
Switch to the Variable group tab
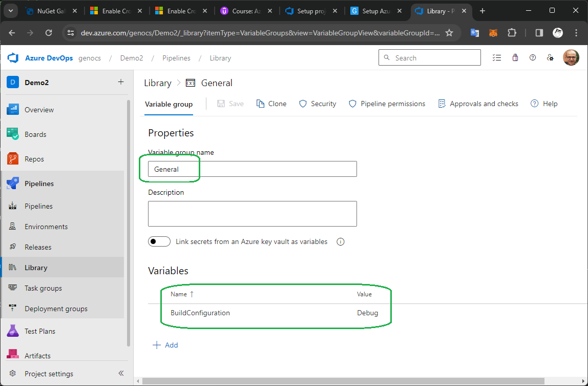coord(169,104)
